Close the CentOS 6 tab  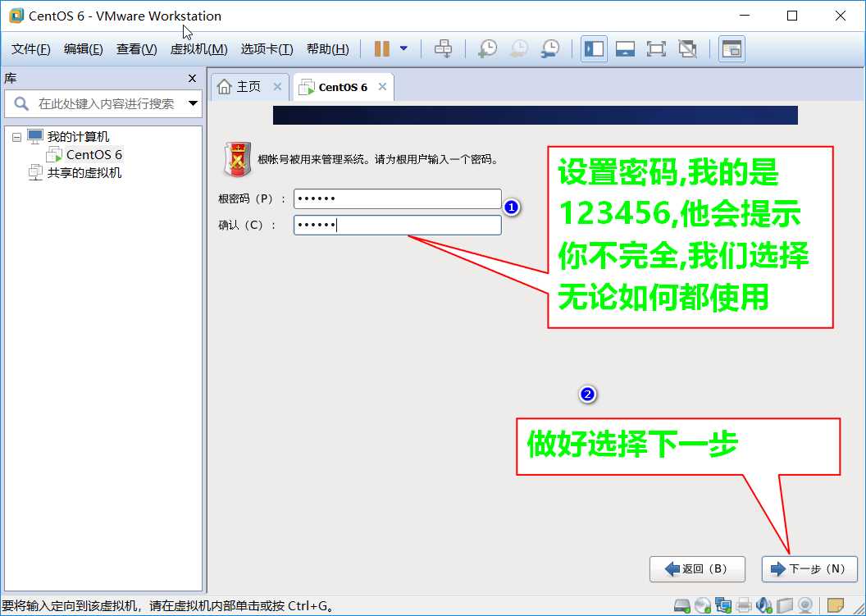pos(382,87)
